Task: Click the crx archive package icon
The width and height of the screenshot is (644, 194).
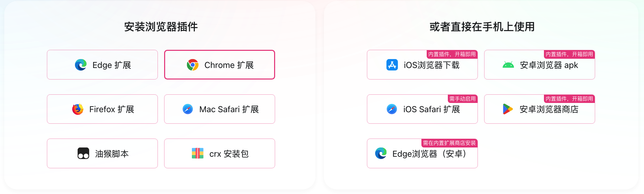Action: (x=197, y=153)
